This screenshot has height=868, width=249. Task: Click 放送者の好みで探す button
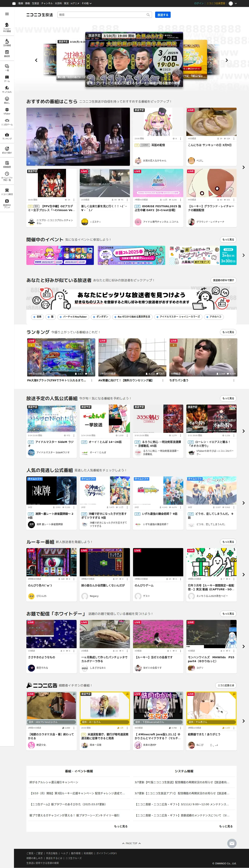coord(223,280)
